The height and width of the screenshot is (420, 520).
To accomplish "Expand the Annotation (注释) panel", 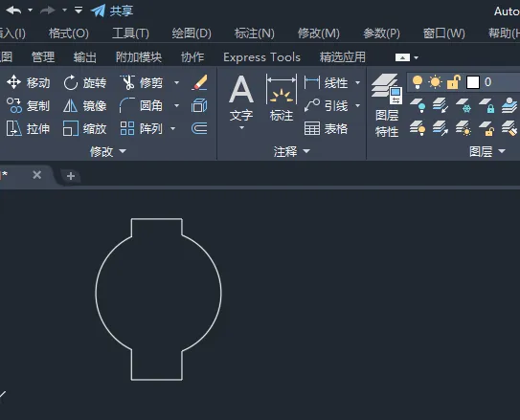I will click(291, 151).
